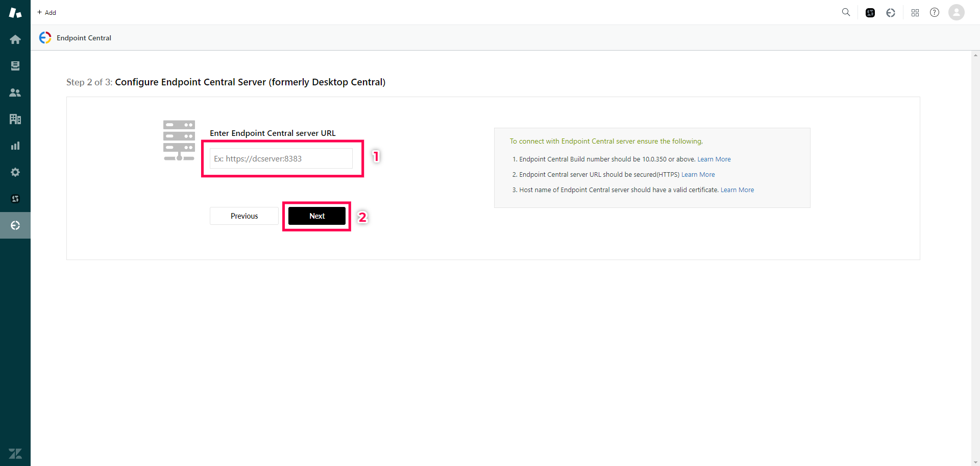This screenshot has width=980, height=466.
Task: Open the Settings gear in the sidebar
Action: pyautogui.click(x=15, y=172)
